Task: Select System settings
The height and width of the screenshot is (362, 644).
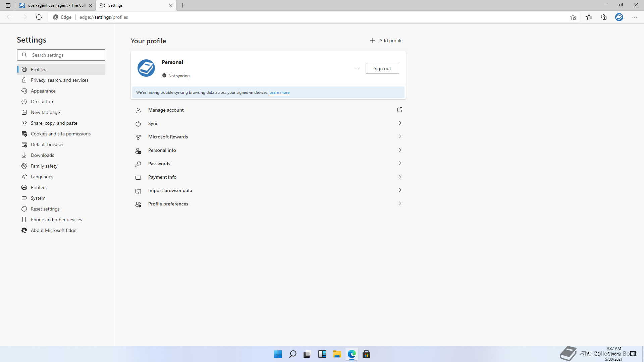Action: click(x=61, y=198)
